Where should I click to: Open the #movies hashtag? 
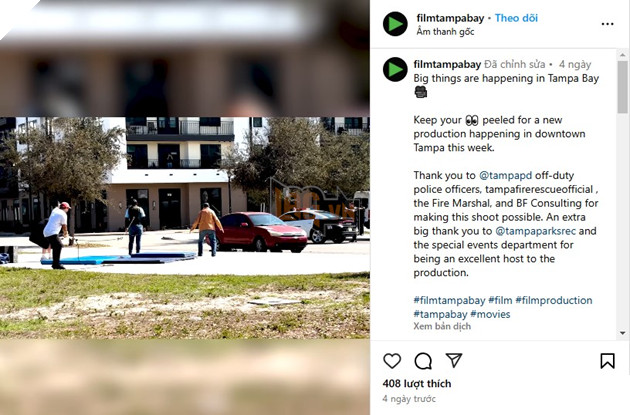tap(490, 314)
